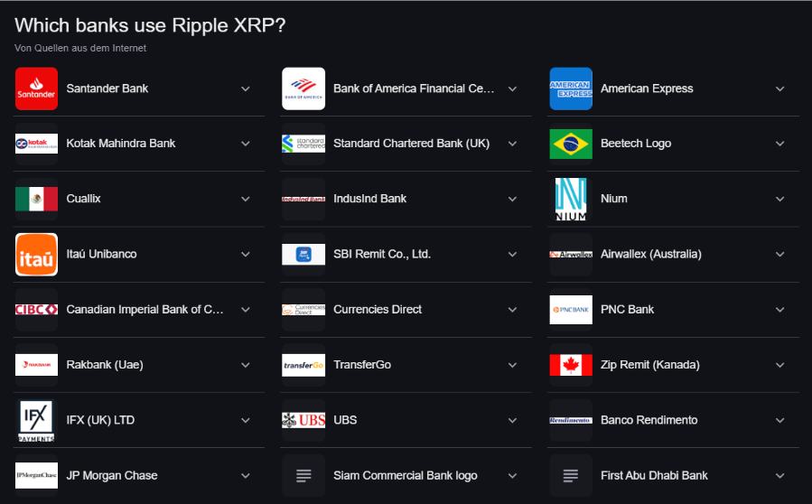The height and width of the screenshot is (504, 812).
Task: Open the CIBC logo
Action: (36, 309)
